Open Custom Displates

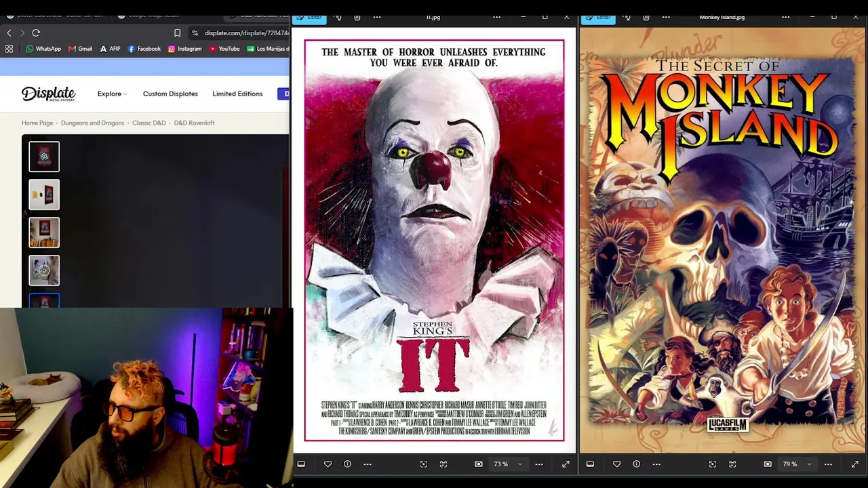point(170,94)
